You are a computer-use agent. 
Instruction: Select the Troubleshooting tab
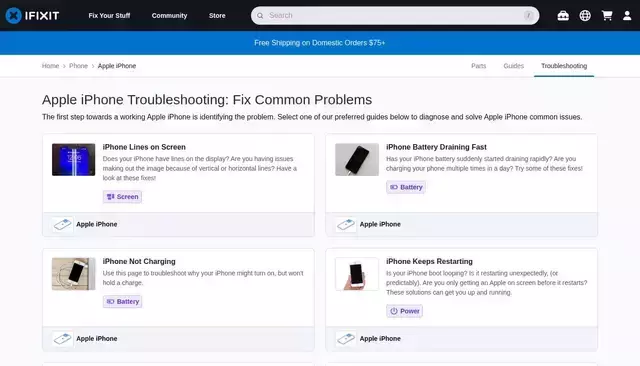tap(564, 66)
